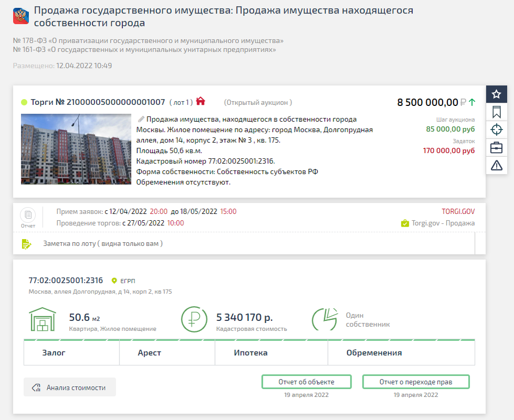This screenshot has width=514, height=420.
Task: Click the pencil edit icon in description
Action: (141, 119)
